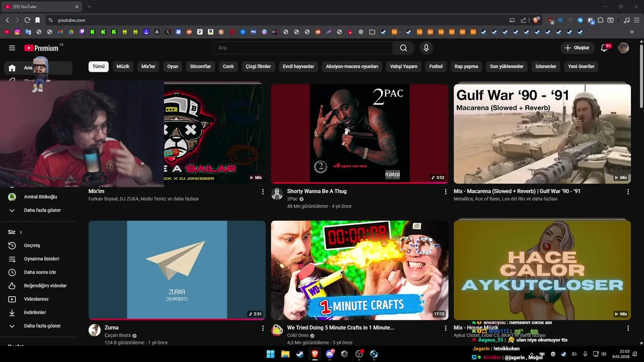
Task: Select the Çizgi filmler filter chip
Action: (258, 66)
